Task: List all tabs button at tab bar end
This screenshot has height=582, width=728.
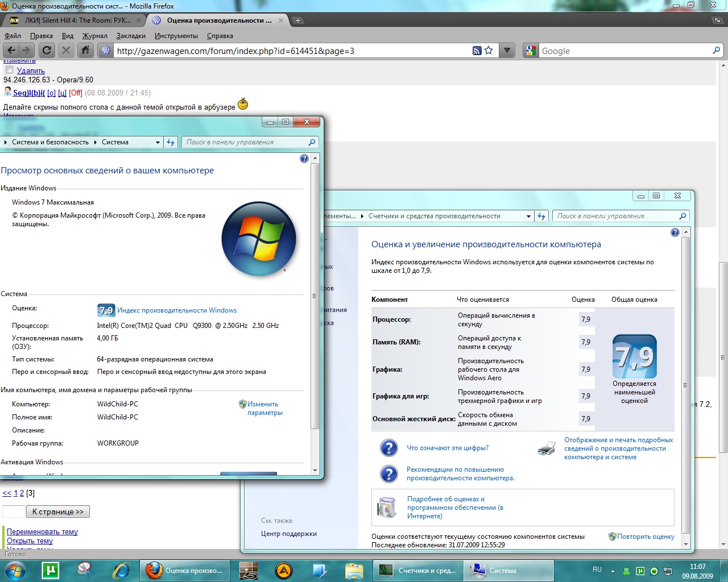Action: [x=717, y=20]
